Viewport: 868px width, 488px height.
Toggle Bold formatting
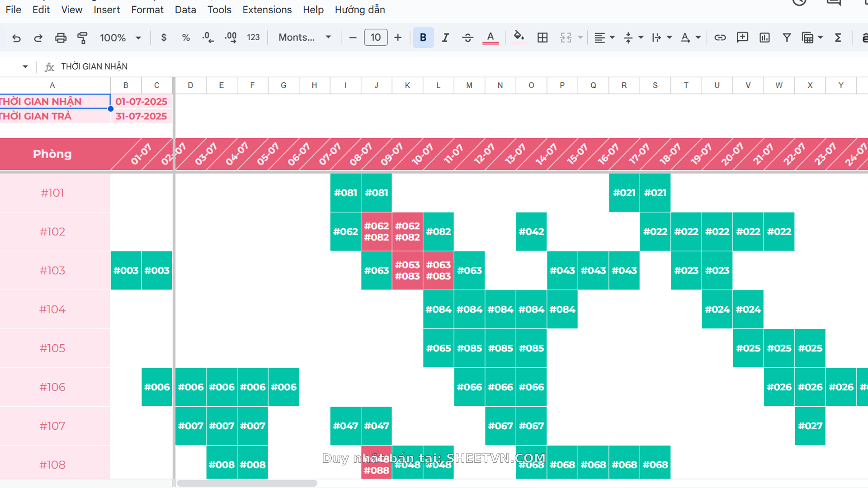(423, 38)
